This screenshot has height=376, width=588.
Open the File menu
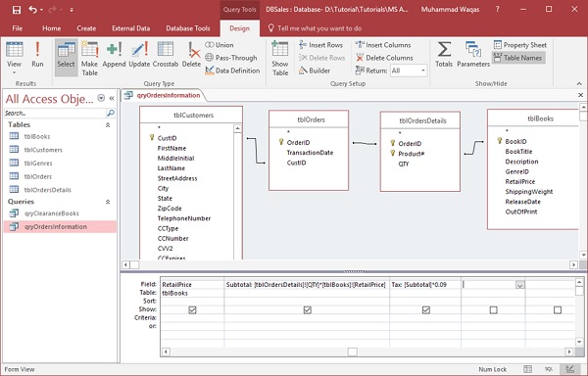18,28
